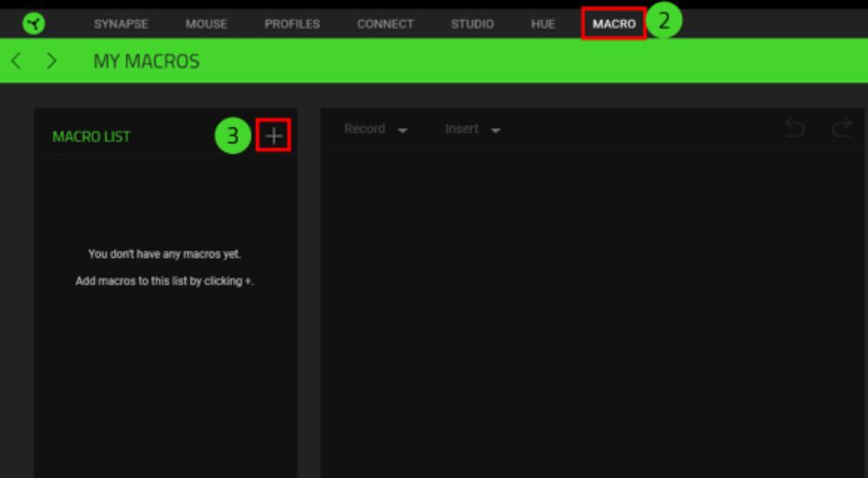Screen dimensions: 868x478
Task: Click the "You don't have any macros yet" message
Action: click(x=164, y=254)
